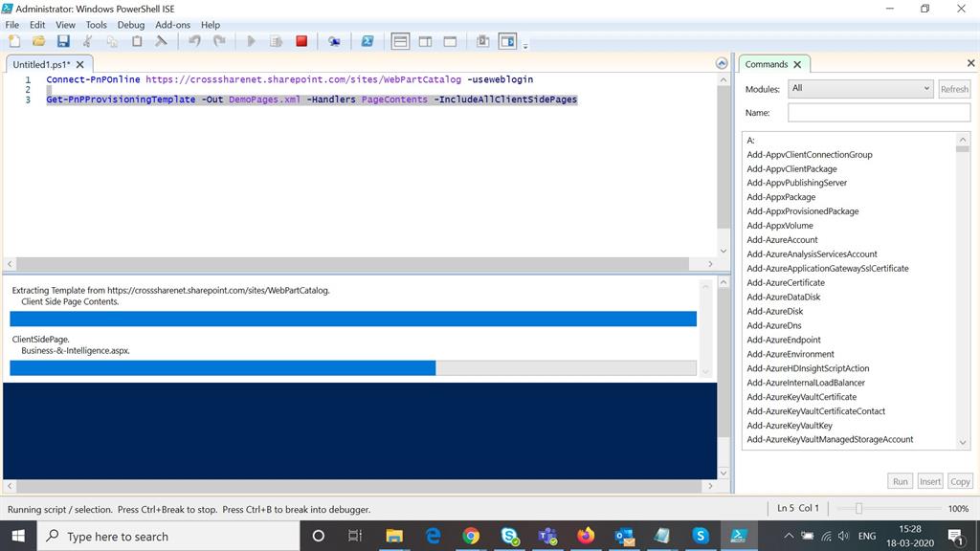Create a new script file
980x551 pixels.
pos(14,41)
